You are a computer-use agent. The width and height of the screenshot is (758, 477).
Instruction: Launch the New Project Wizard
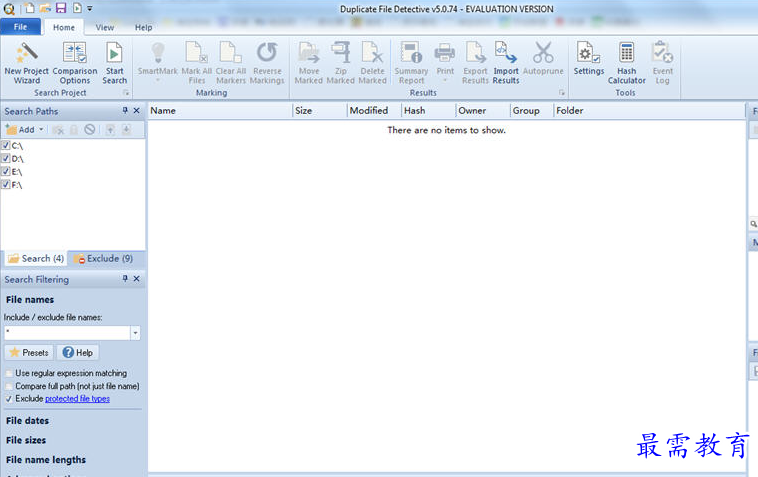coord(27,63)
